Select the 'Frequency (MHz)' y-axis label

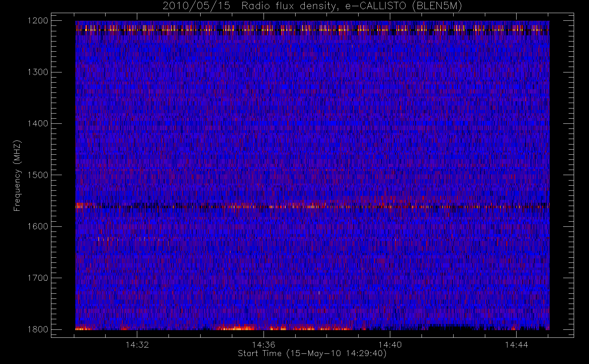(x=17, y=175)
